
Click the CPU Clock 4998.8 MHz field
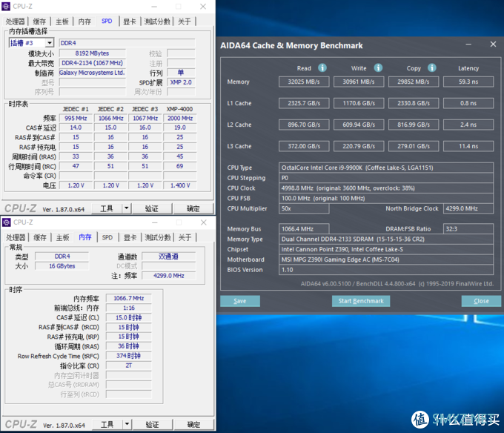[x=386, y=188]
